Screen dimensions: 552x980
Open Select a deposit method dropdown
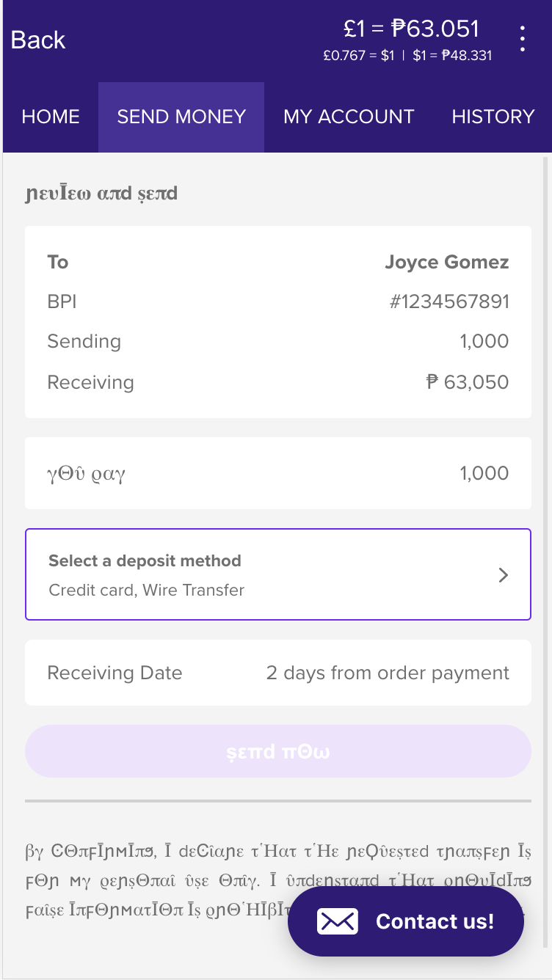click(277, 574)
